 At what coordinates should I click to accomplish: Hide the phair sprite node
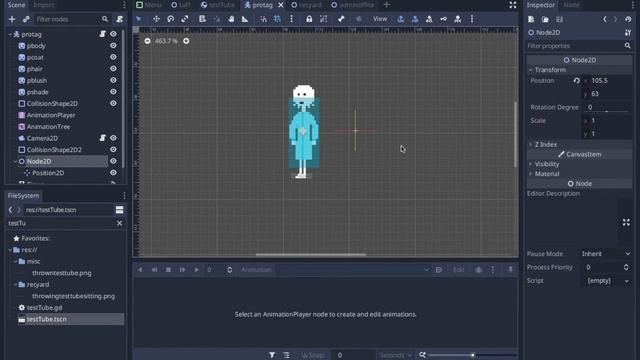click(x=113, y=69)
